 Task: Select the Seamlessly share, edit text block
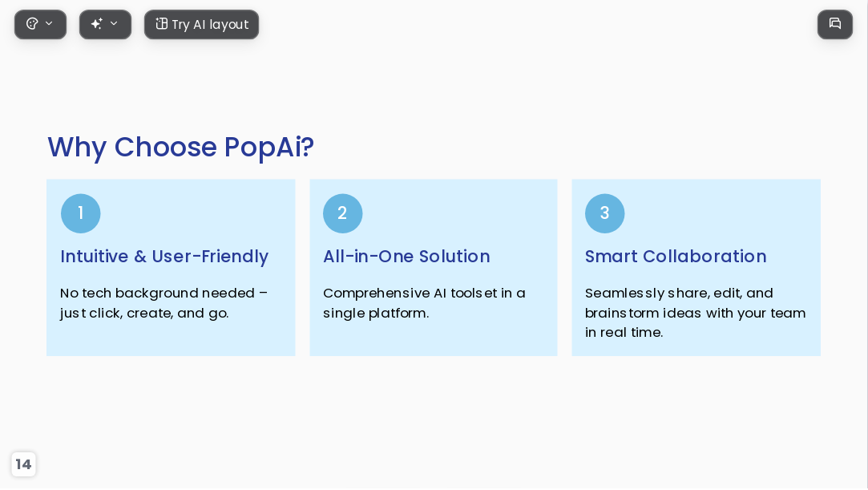coord(696,313)
